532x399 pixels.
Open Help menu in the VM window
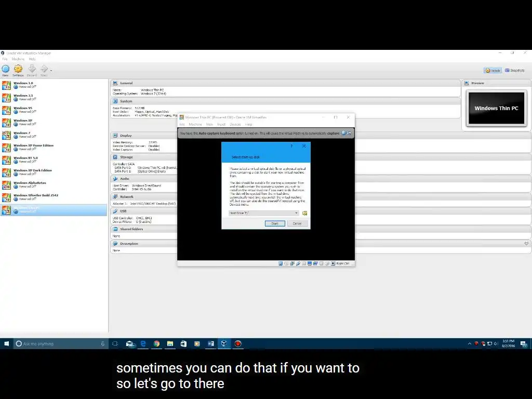(249, 125)
